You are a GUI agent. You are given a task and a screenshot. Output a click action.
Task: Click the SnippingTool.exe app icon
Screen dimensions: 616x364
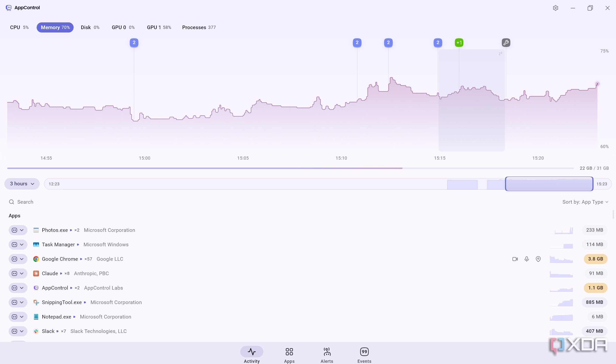(x=36, y=302)
